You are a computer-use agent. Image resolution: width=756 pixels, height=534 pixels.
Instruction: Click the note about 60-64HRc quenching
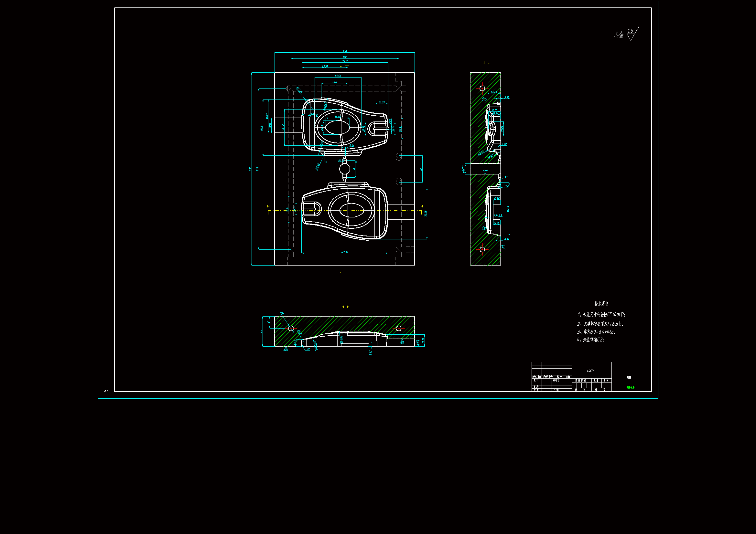(x=596, y=332)
